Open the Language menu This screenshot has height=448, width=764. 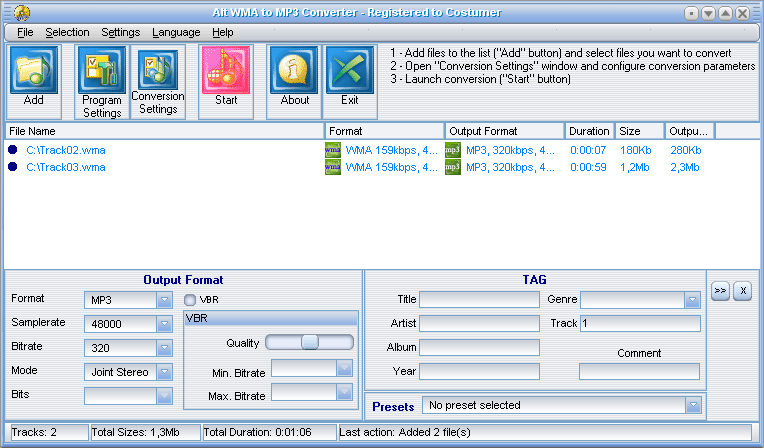point(176,32)
